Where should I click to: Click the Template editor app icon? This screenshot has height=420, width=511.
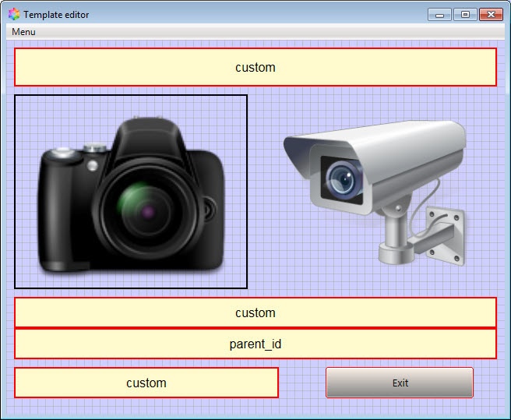pyautogui.click(x=14, y=14)
